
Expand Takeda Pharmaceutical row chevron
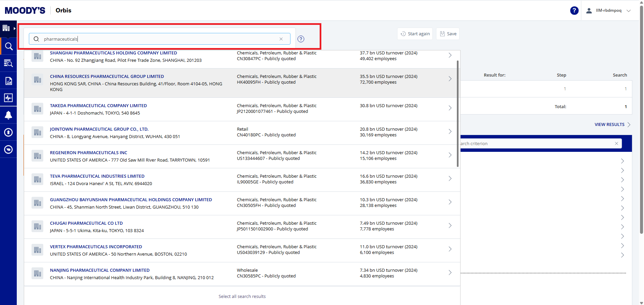tap(450, 108)
